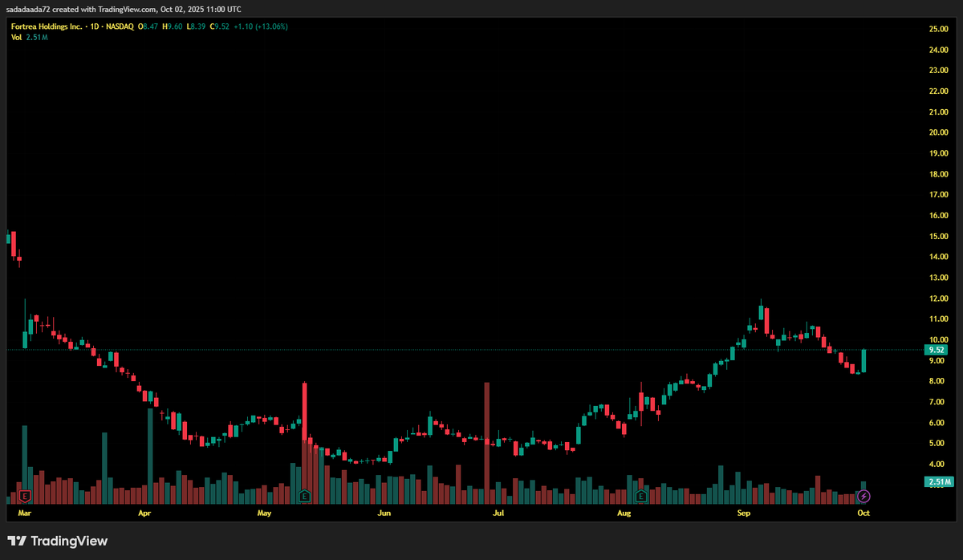This screenshot has width=963, height=560.
Task: Click the 5.00 price axis label
Action: click(938, 444)
